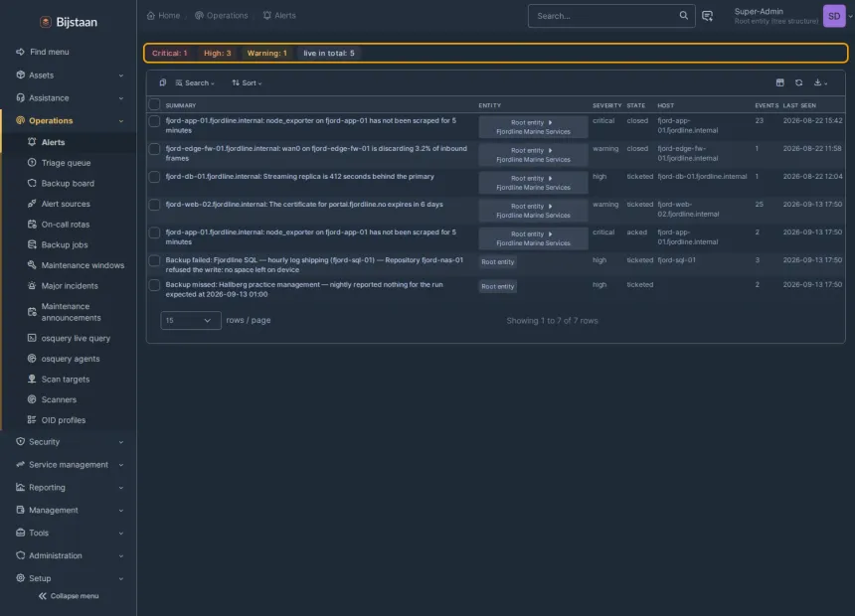The width and height of the screenshot is (855, 616).
Task: Open the chat messages icon in header
Action: [707, 16]
